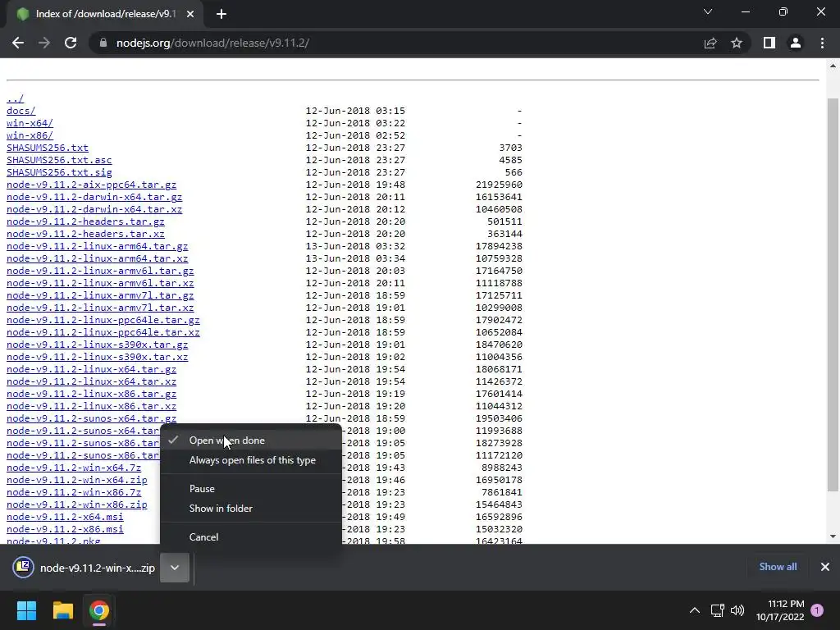This screenshot has height=630, width=840.
Task: Open the side panel icon in the toolbar
Action: [x=769, y=43]
